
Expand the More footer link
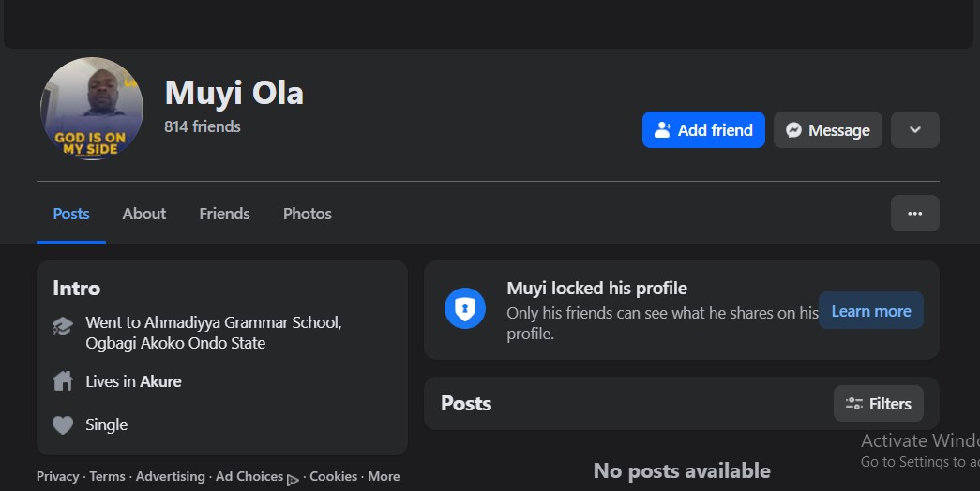(x=384, y=476)
